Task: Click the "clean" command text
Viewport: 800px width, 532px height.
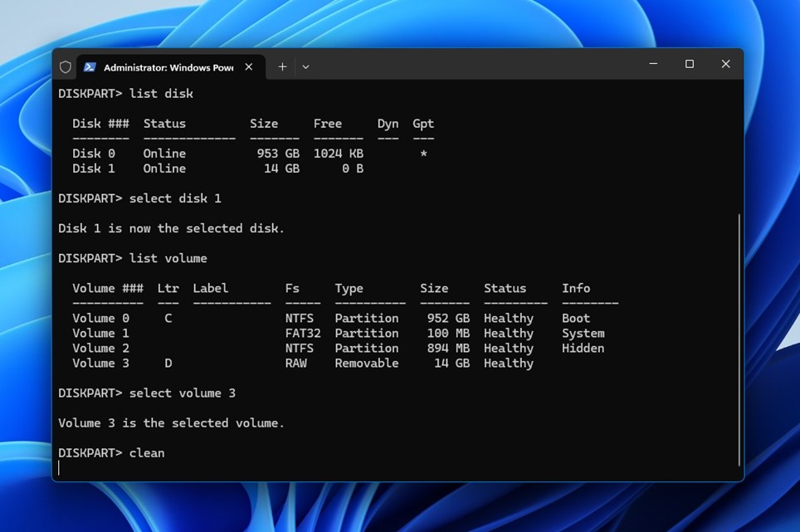Action: [x=147, y=453]
